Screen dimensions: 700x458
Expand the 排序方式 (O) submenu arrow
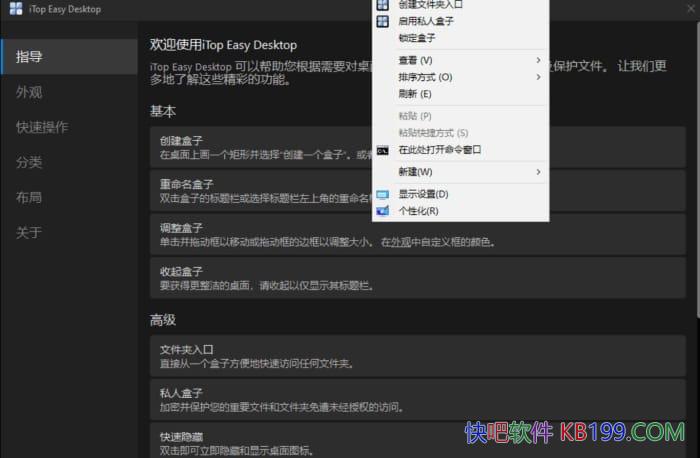coord(538,77)
